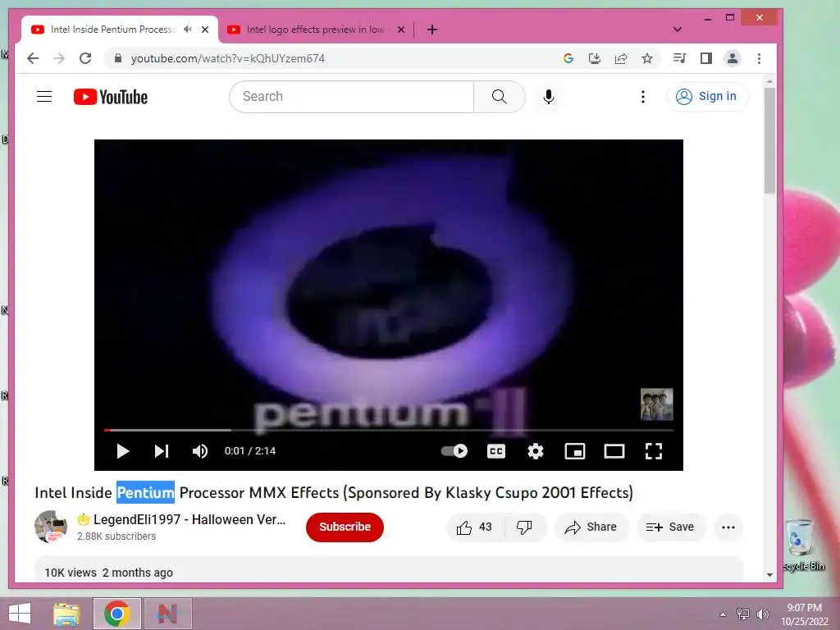840x630 pixels.
Task: Open YouTube settings three-dot menu
Action: coord(643,97)
